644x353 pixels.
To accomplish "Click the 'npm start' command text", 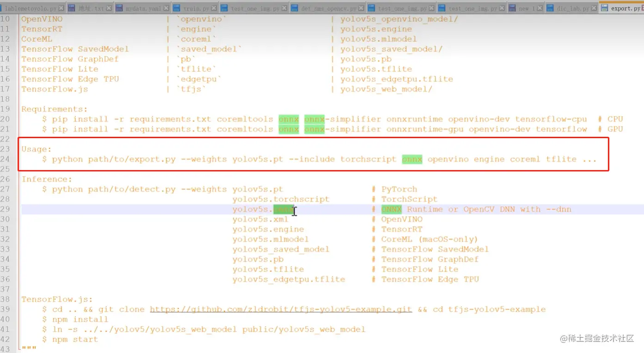I will pos(75,340).
